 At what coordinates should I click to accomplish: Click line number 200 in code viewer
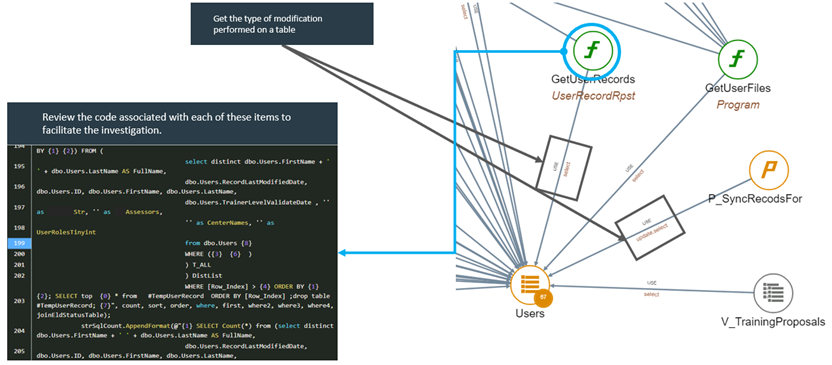19,254
